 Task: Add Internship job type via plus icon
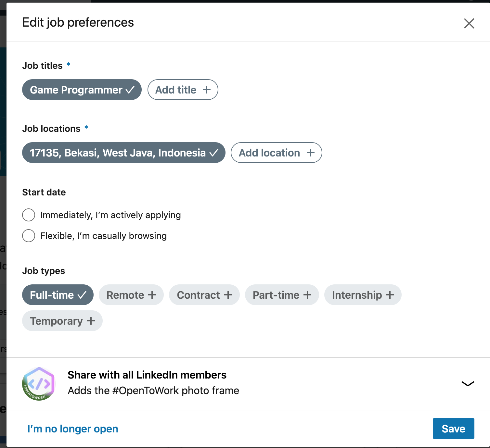[390, 295]
